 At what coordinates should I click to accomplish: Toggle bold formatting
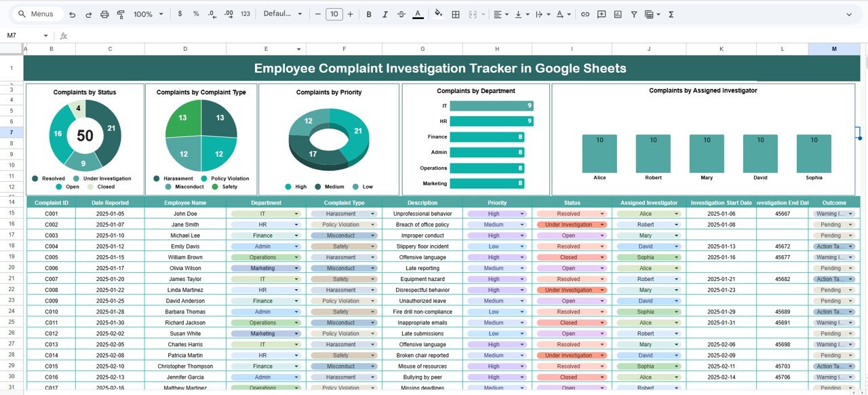pos(369,14)
